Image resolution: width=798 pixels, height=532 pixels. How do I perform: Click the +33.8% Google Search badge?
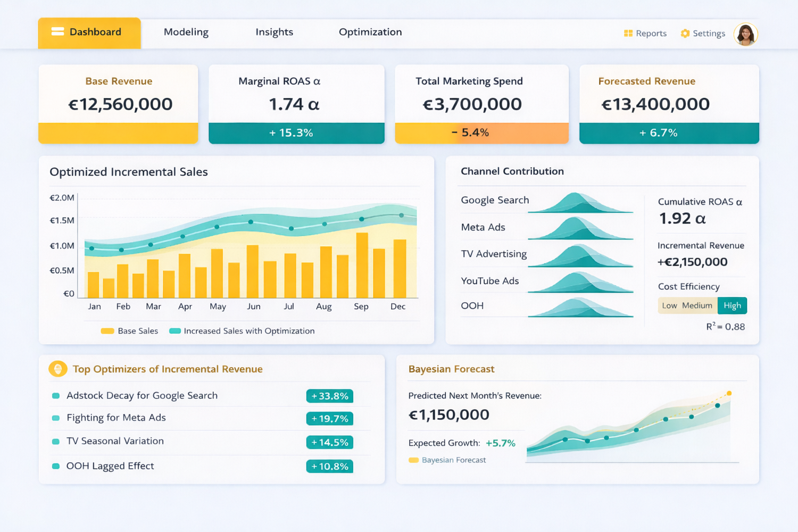(x=329, y=396)
